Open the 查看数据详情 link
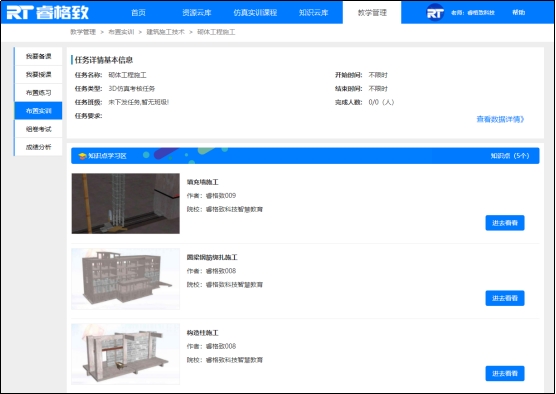This screenshot has height=394, width=556. pos(500,120)
